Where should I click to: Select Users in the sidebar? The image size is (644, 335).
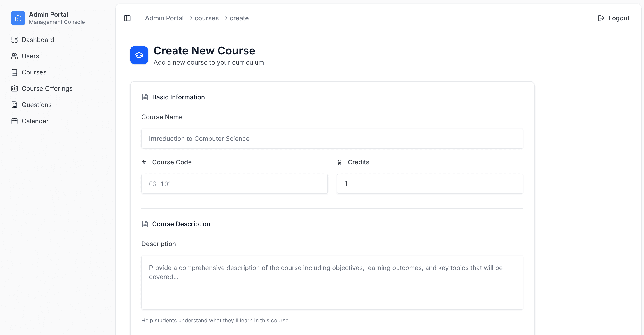pos(30,56)
